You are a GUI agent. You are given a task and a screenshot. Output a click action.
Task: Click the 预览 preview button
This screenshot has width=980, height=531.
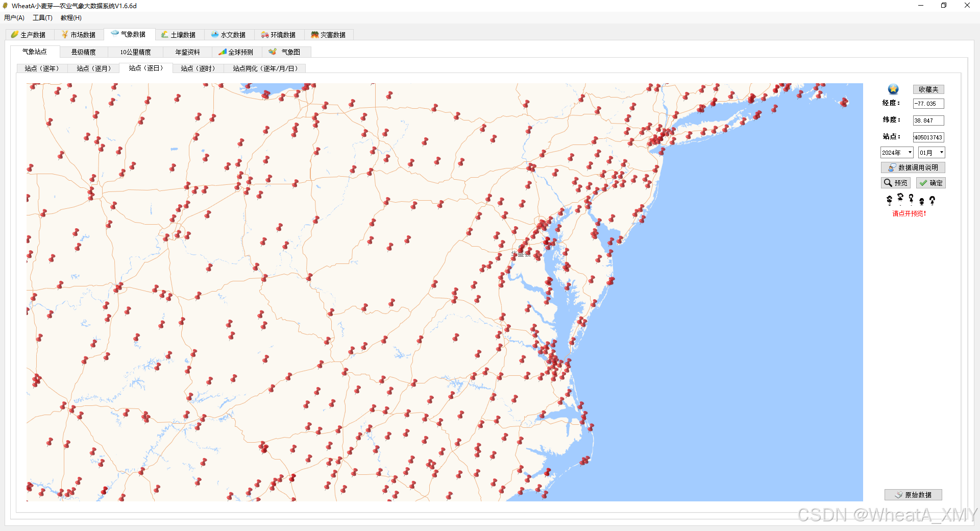896,183
